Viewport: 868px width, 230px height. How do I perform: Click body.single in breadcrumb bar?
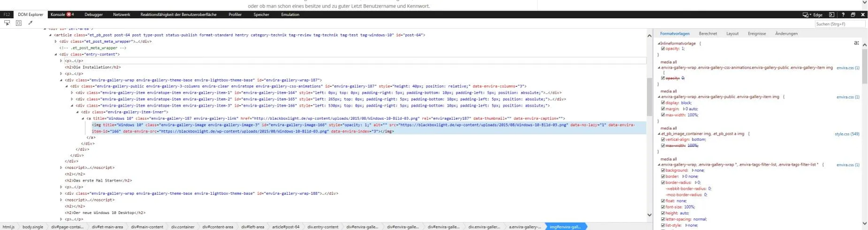click(33, 227)
